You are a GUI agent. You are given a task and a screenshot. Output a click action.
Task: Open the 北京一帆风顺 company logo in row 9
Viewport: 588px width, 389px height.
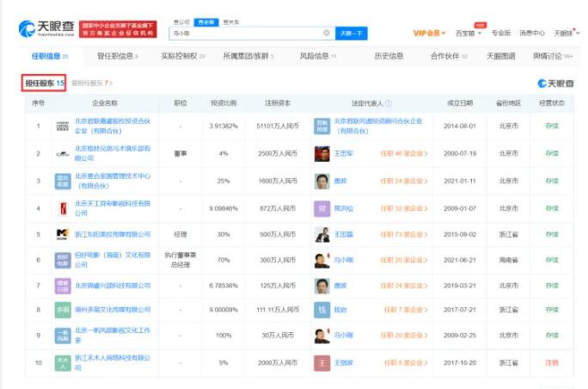click(63, 336)
